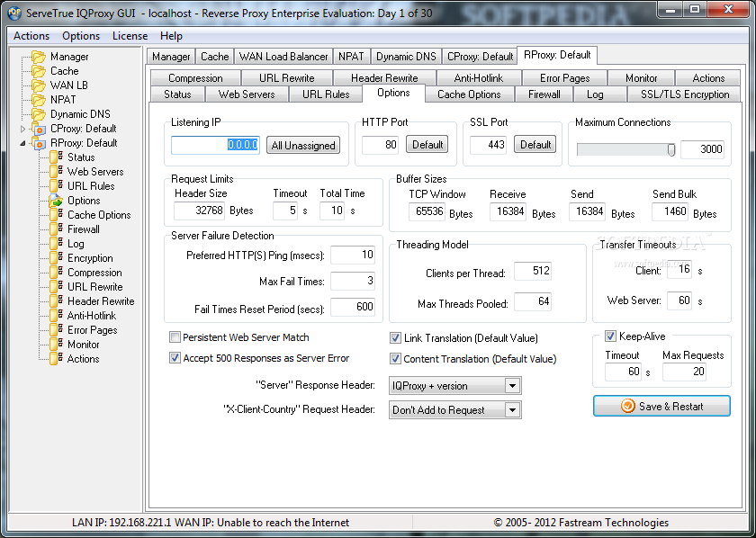
Task: Toggle Content Translation checkbox
Action: 395,359
